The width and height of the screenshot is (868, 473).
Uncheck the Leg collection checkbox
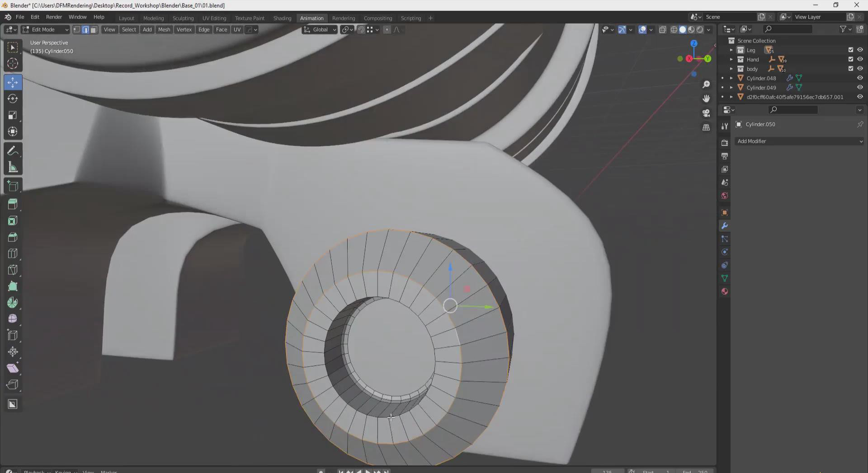850,50
